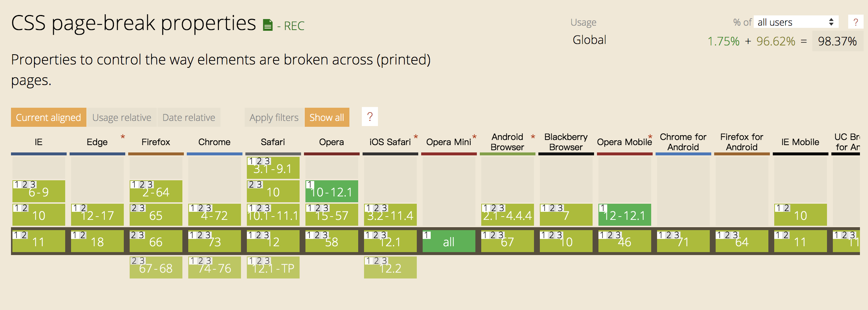Open the all users dropdown
This screenshot has height=310, width=868.
(x=796, y=22)
